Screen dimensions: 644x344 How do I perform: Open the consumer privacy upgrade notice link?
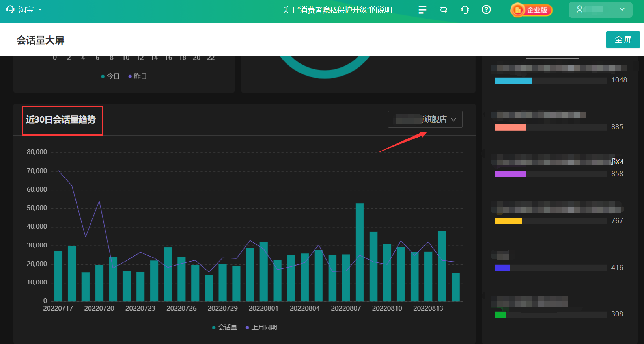click(x=337, y=10)
